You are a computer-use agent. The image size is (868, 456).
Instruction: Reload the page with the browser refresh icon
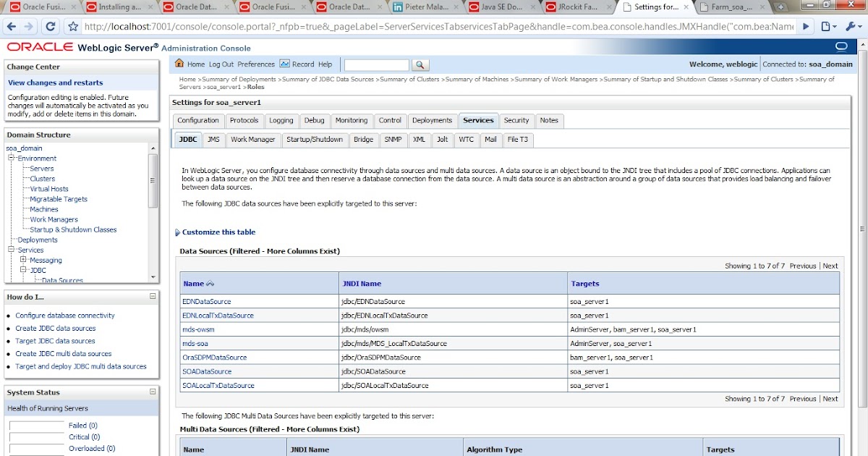pyautogui.click(x=49, y=26)
